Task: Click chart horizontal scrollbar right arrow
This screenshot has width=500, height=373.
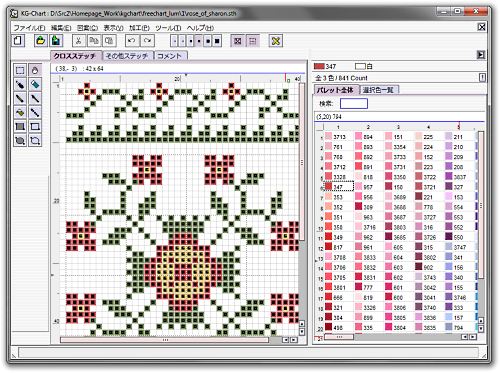Action: coord(293,340)
